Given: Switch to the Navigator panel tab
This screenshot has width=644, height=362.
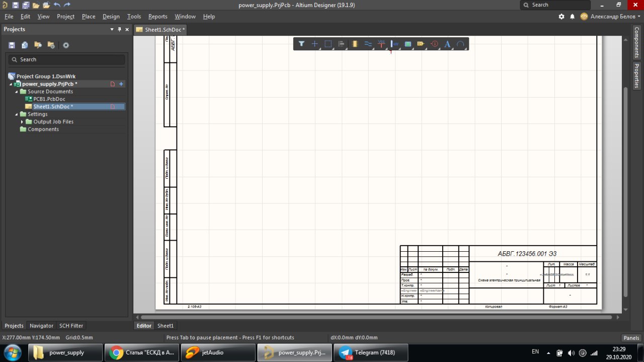Looking at the screenshot, I should pyautogui.click(x=41, y=326).
